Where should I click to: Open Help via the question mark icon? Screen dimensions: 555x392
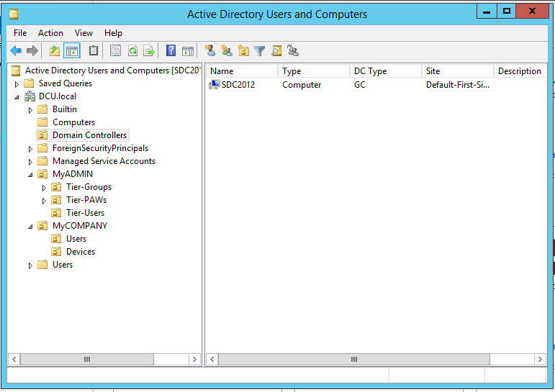171,51
